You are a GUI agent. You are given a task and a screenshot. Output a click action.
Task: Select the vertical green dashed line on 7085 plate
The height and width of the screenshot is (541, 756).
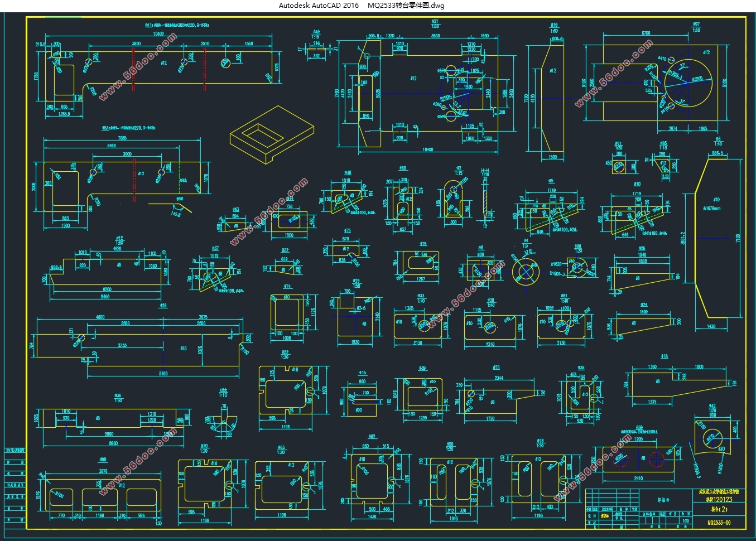pos(180,182)
